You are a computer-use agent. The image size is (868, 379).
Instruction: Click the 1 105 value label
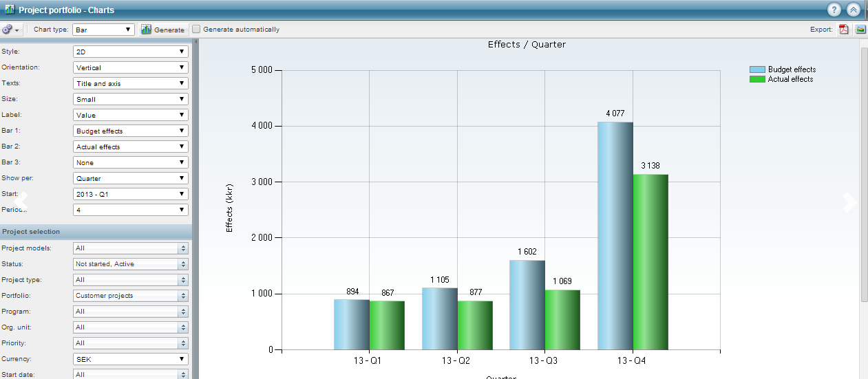click(x=441, y=280)
